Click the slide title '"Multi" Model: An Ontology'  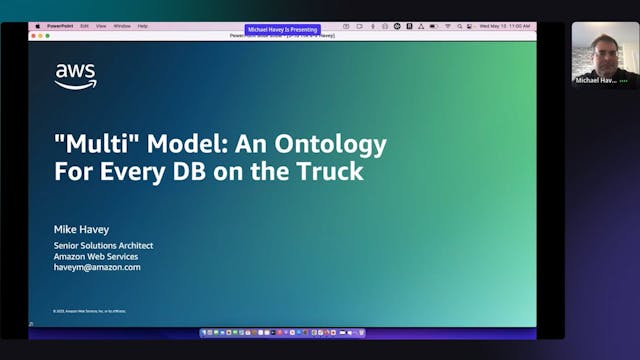pyautogui.click(x=220, y=144)
